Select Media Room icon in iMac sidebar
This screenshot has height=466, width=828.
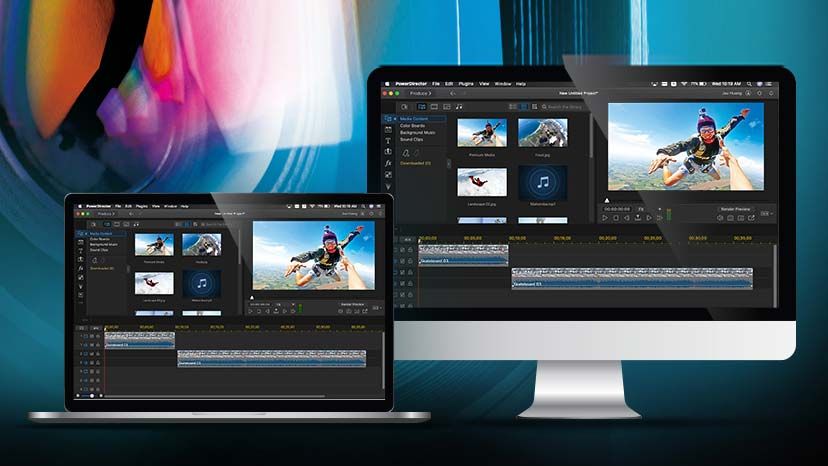(388, 118)
